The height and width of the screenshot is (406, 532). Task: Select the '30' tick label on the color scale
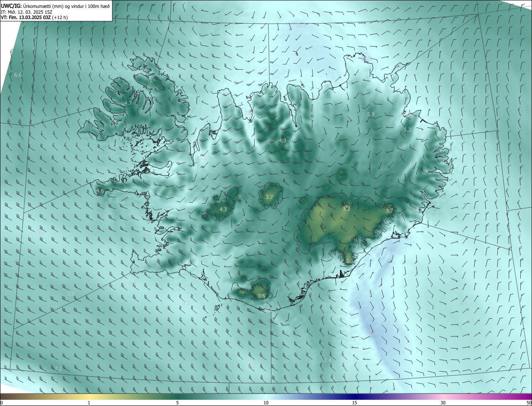pyautogui.click(x=443, y=403)
